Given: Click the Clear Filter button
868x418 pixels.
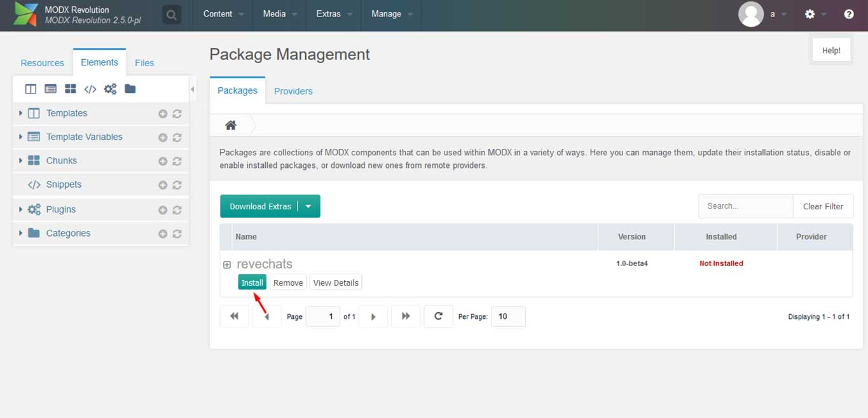Looking at the screenshot, I should pyautogui.click(x=823, y=206).
